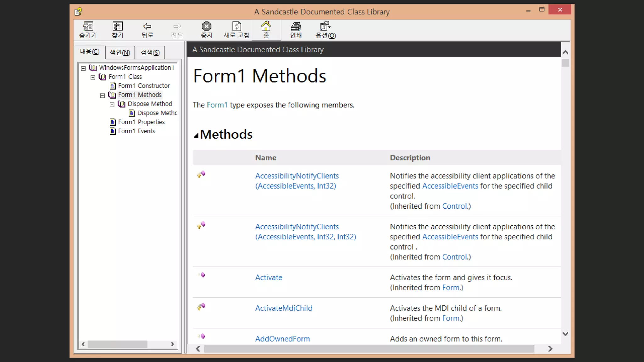644x362 pixels.
Task: Click the Find (찾기) toolbar icon
Action: pos(118,26)
